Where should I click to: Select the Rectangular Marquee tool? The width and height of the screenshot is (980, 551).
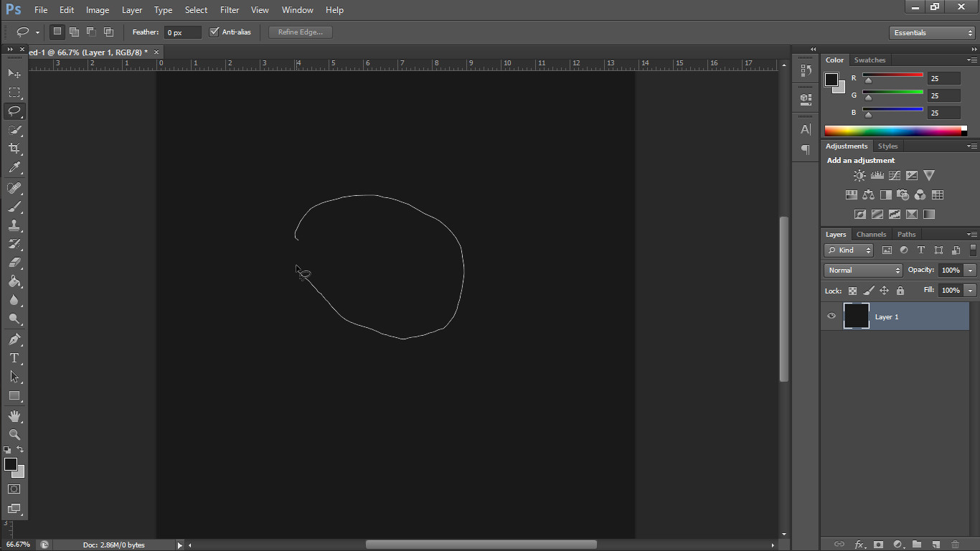(14, 93)
